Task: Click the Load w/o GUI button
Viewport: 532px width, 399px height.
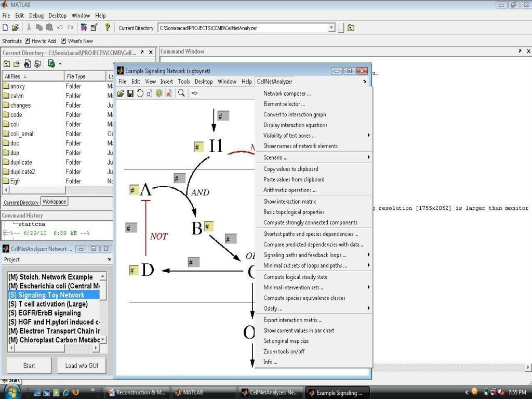Action: [x=82, y=366]
